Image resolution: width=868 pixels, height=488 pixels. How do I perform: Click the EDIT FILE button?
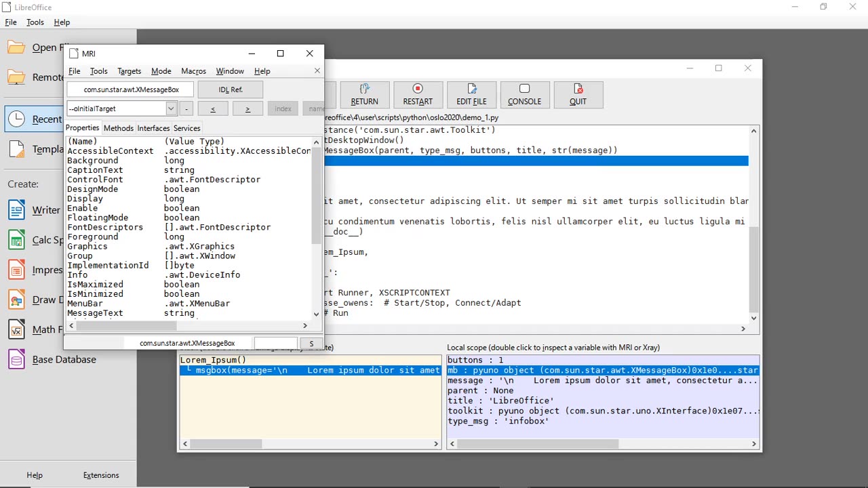pos(471,94)
